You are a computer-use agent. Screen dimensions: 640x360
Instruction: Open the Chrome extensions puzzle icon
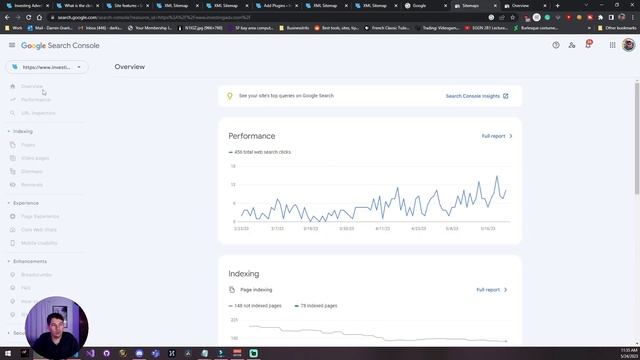coord(600,18)
